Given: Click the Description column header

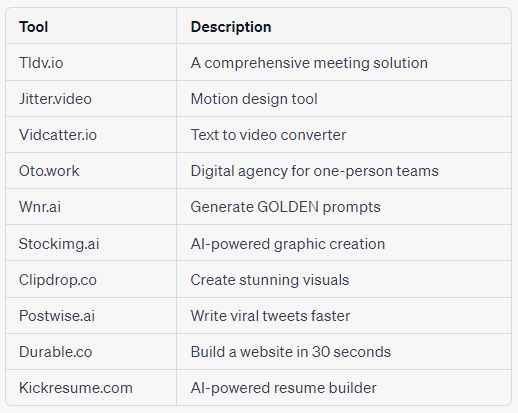Looking at the screenshot, I should point(231,27).
